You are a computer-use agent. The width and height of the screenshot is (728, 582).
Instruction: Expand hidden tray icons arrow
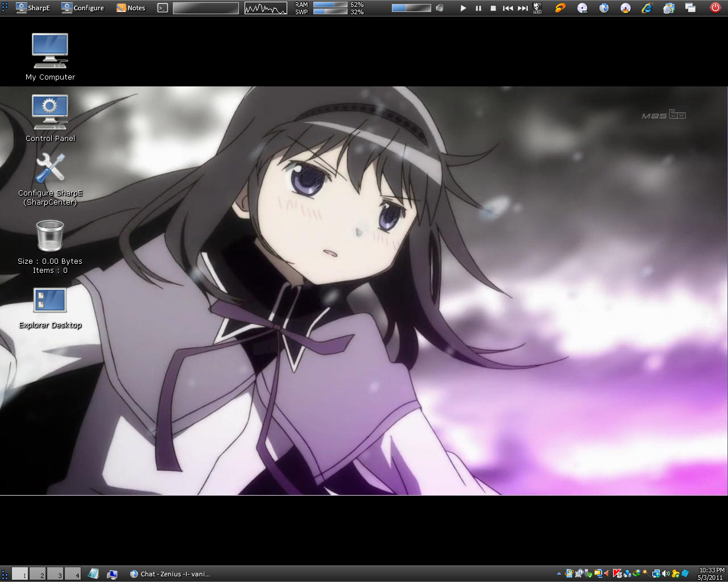(x=559, y=574)
